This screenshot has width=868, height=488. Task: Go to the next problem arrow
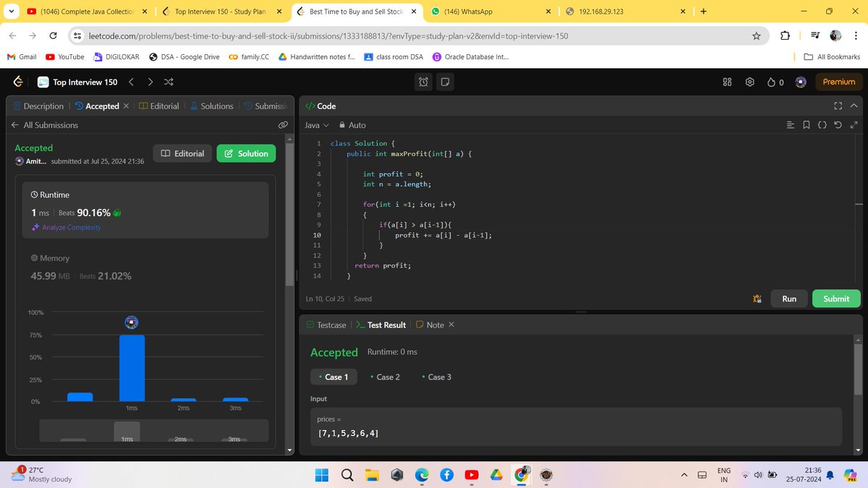point(150,82)
